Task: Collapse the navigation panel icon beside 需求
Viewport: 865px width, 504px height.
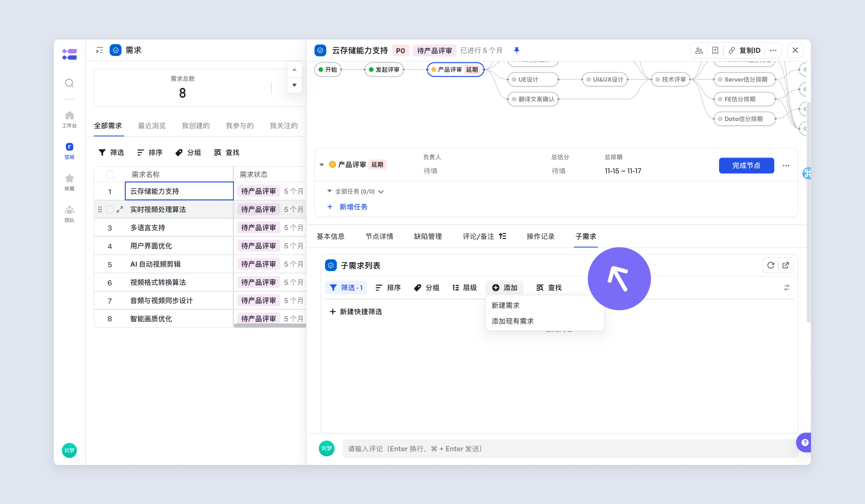Action: (100, 50)
